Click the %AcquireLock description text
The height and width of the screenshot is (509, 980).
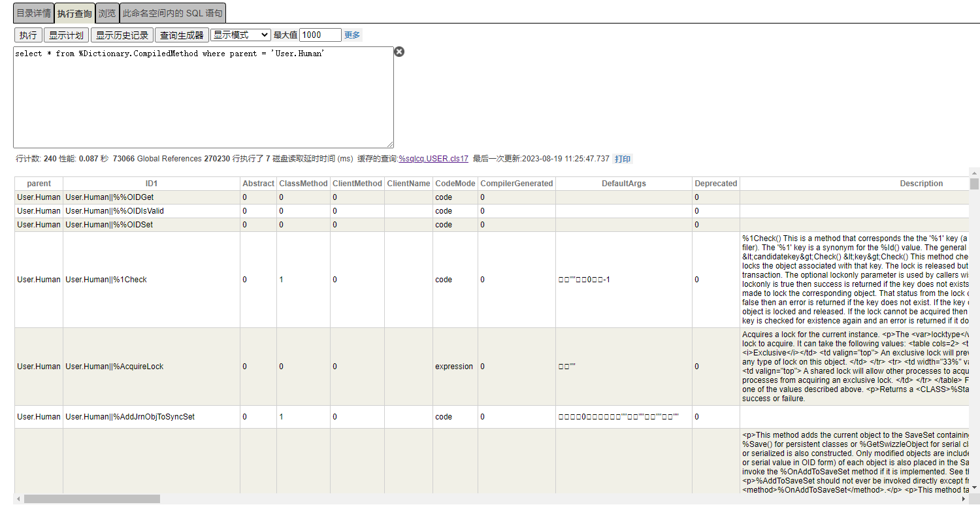(855, 367)
